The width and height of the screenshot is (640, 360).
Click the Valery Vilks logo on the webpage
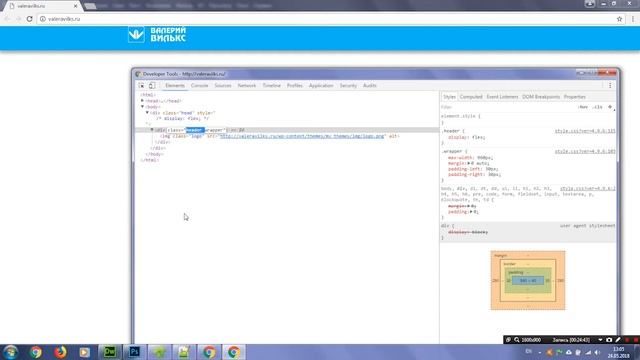pyautogui.click(x=157, y=35)
